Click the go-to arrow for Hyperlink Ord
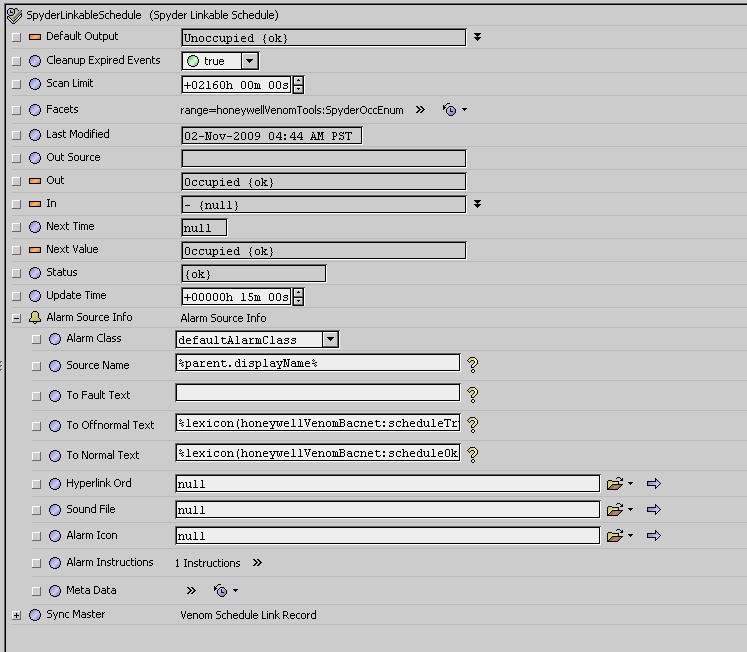The height and width of the screenshot is (652, 747). [654, 484]
